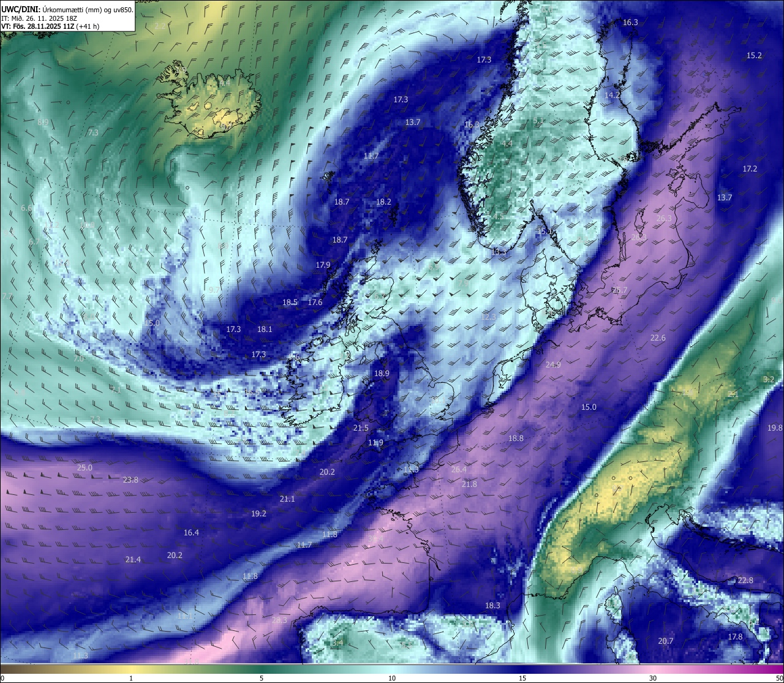Screen dimensions: 784x683
Task: Click the 30 tick on the colour scale
Action: 653,678
